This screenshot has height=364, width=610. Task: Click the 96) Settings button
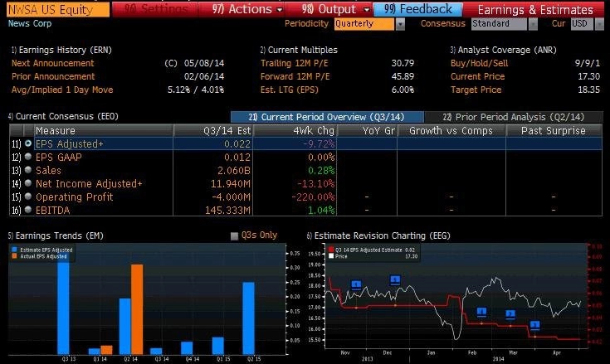[x=155, y=9]
